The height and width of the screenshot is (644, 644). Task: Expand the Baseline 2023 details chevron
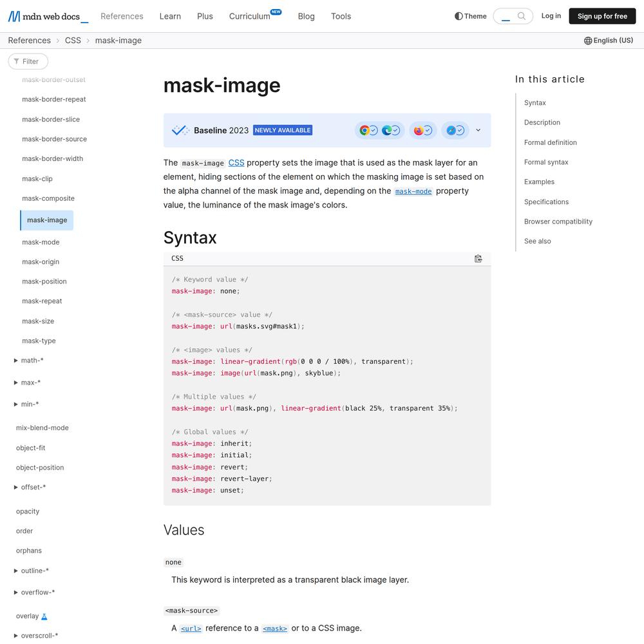[x=478, y=130]
